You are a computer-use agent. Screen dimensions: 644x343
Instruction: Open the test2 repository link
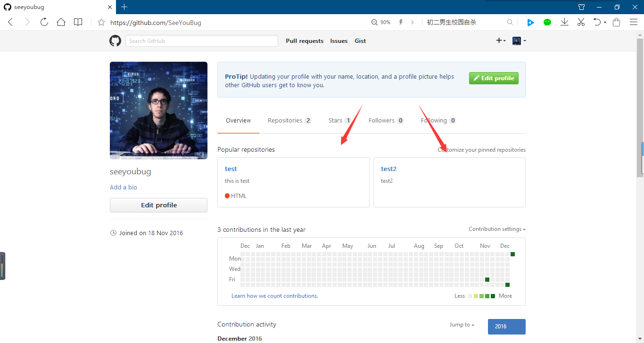click(x=388, y=169)
